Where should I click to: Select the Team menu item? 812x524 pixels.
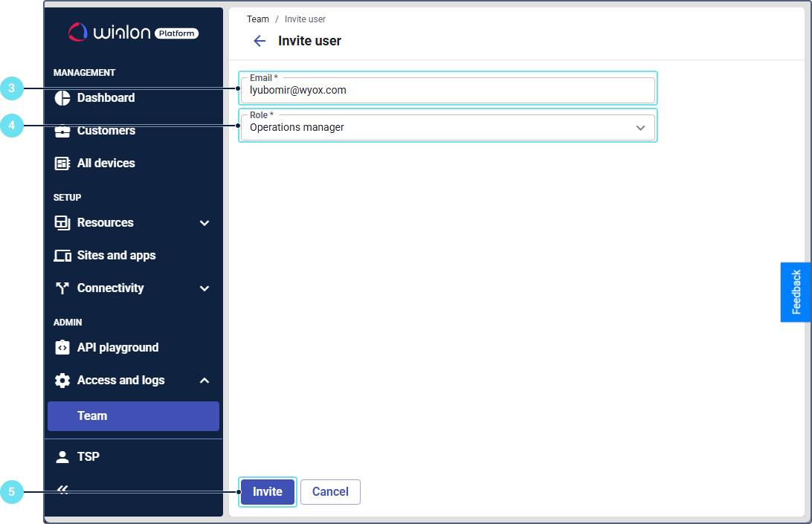[134, 415]
